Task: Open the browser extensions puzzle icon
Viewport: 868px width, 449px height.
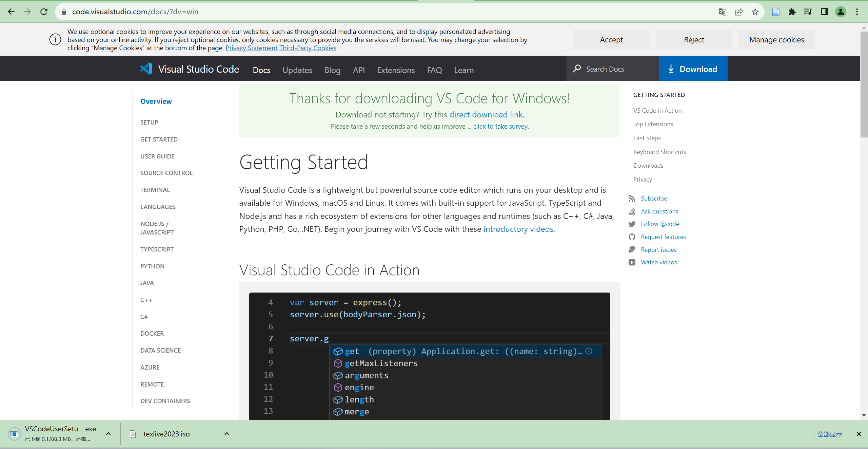Action: [x=792, y=12]
